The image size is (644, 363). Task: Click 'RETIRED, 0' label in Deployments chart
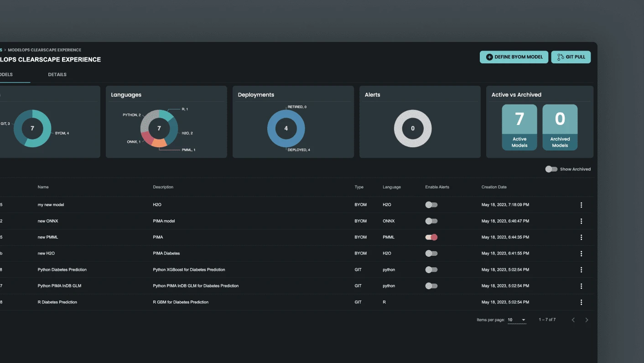click(x=297, y=107)
